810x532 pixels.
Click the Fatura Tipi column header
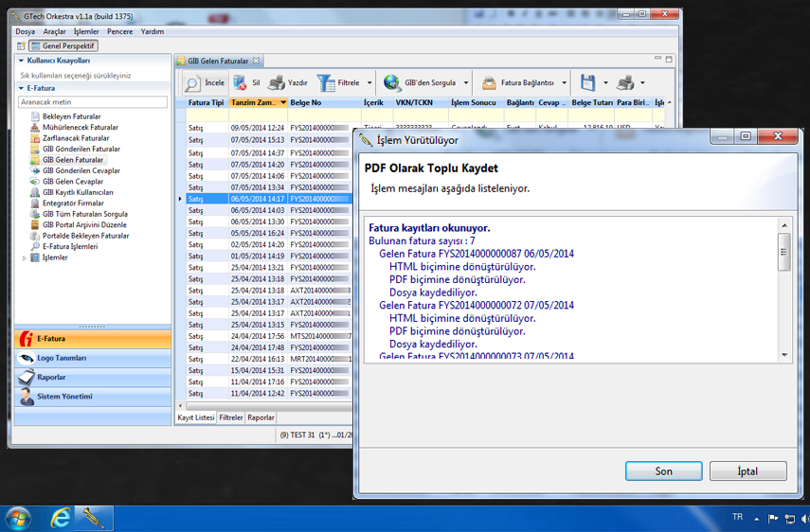click(x=207, y=102)
